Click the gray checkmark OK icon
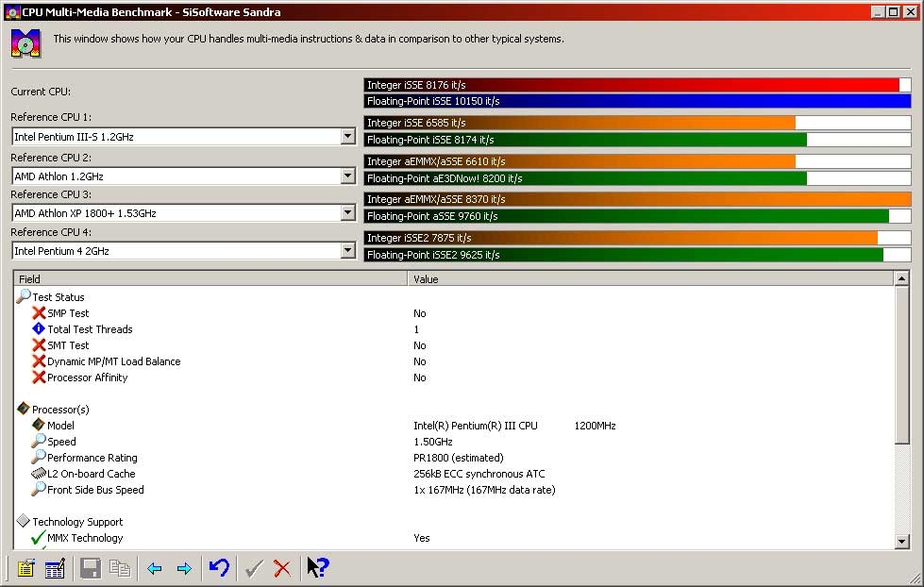 tap(254, 568)
